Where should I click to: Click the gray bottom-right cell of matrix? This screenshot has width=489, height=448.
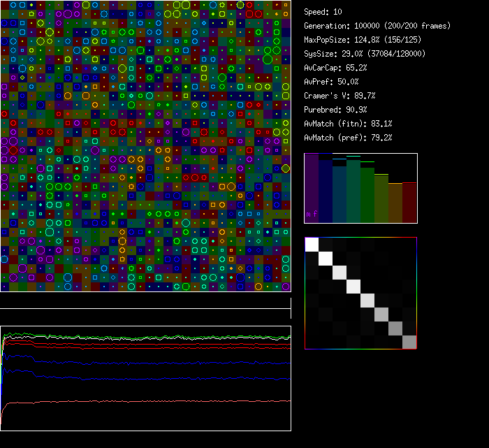point(409,342)
